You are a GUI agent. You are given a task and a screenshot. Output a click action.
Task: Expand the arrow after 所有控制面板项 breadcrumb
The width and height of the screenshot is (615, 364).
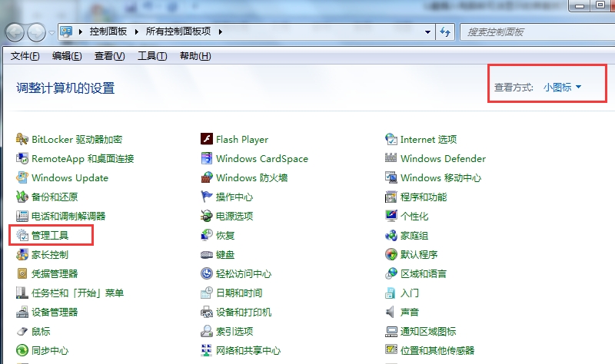tap(221, 31)
